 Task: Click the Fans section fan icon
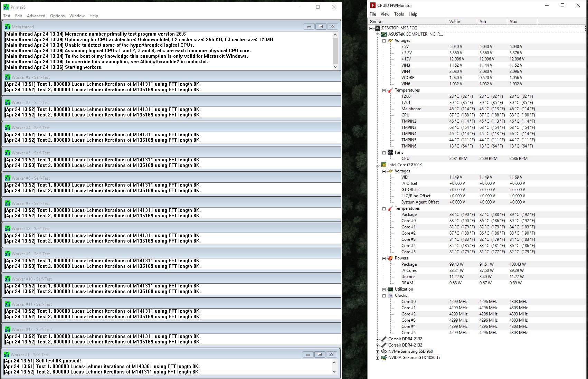point(390,152)
